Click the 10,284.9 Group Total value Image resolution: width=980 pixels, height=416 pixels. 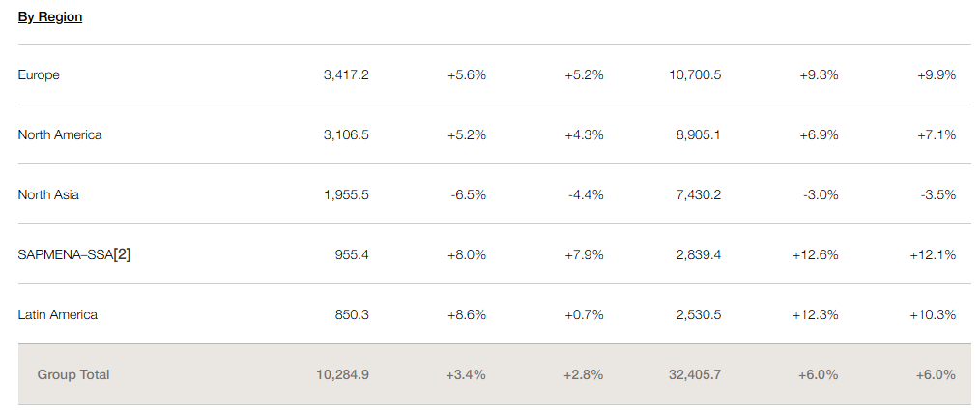coord(342,374)
